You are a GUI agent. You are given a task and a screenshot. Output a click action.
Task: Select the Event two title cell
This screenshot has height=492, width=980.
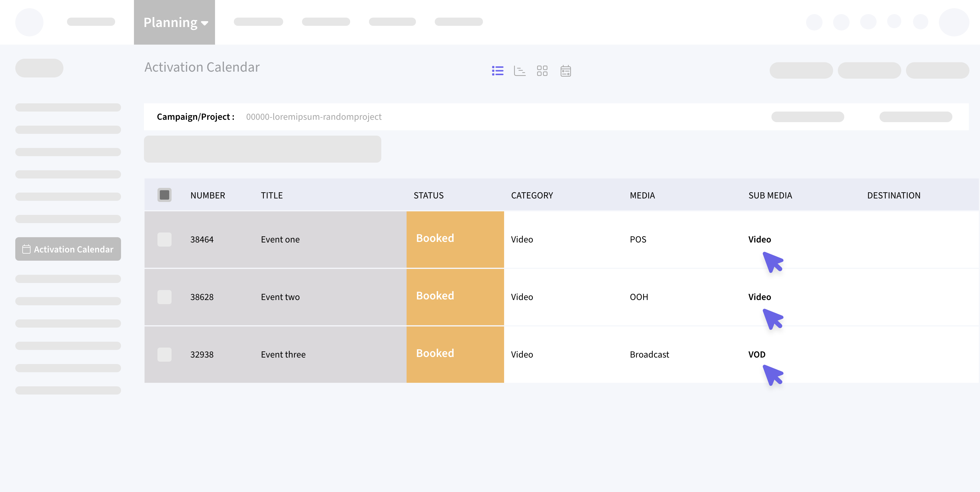[x=280, y=297]
